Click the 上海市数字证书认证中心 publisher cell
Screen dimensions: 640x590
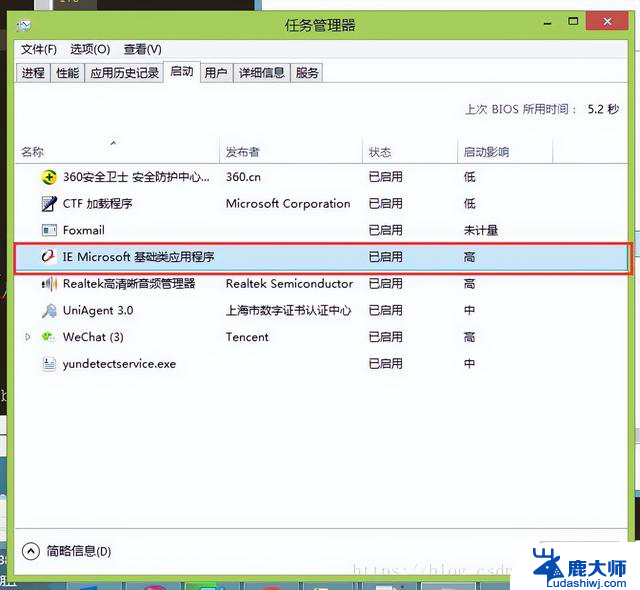pos(288,310)
